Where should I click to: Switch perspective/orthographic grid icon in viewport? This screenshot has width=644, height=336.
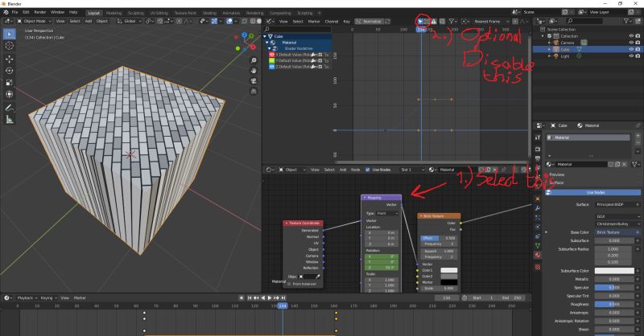[254, 91]
